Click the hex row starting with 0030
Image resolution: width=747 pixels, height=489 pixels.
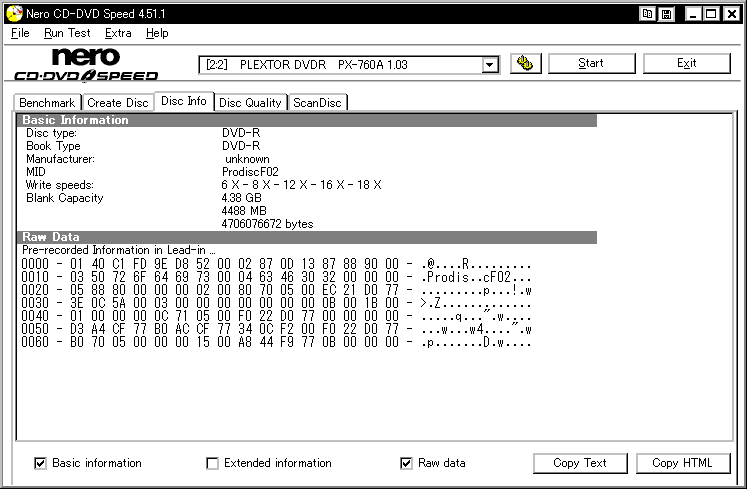pos(276,303)
